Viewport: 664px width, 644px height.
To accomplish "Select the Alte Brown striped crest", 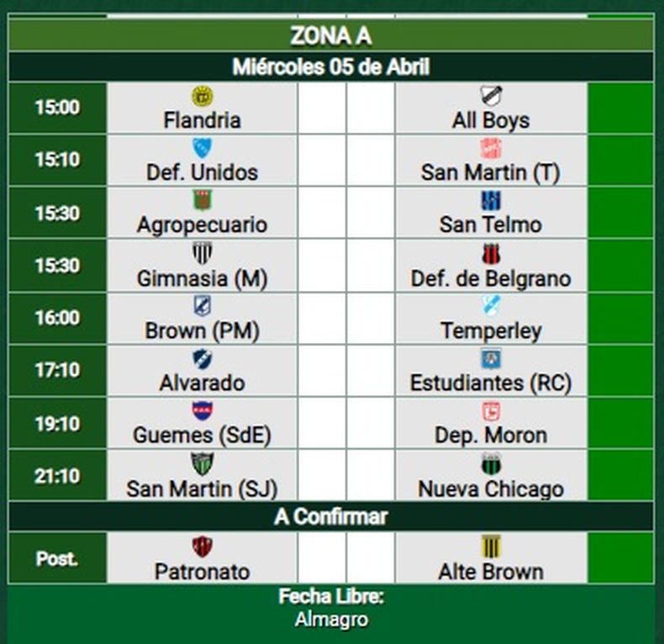I will click(491, 546).
